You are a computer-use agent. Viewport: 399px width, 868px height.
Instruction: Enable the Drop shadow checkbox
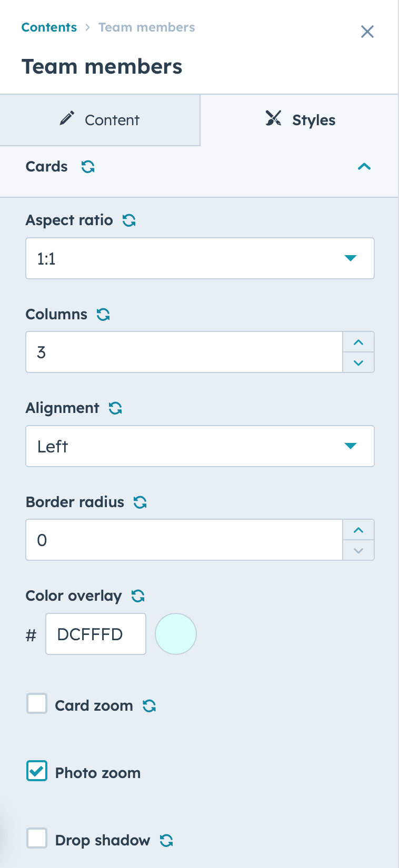tap(37, 838)
